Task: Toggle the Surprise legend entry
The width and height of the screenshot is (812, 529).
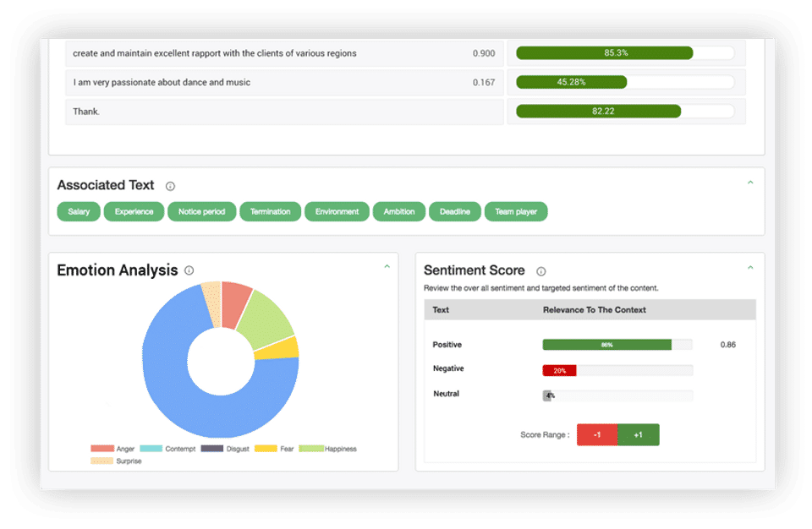Action: pos(116,461)
